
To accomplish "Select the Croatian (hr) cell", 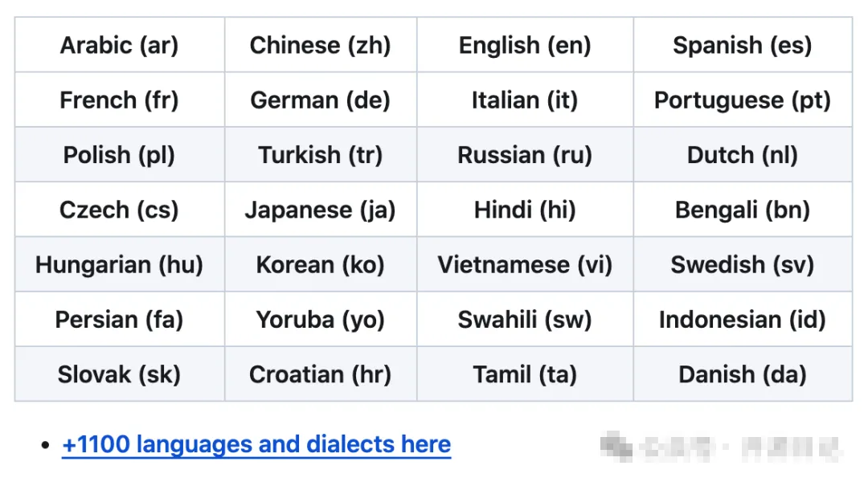I will pos(321,374).
